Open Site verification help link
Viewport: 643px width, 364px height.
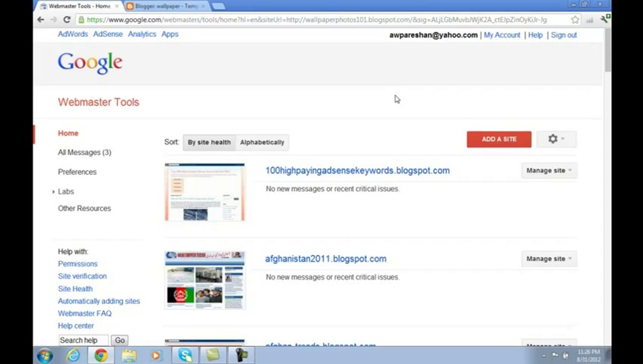(x=82, y=276)
